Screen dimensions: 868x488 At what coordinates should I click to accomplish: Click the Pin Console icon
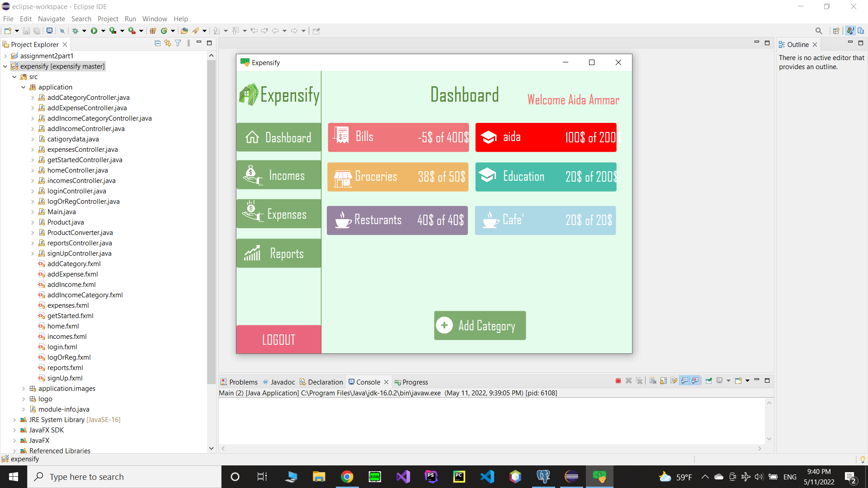pyautogui.click(x=708, y=381)
